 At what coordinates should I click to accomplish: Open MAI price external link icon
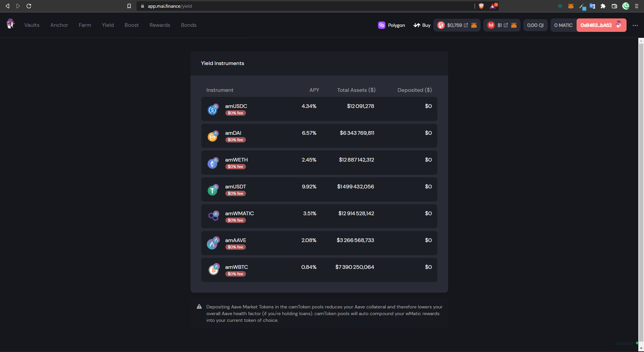coord(506,25)
